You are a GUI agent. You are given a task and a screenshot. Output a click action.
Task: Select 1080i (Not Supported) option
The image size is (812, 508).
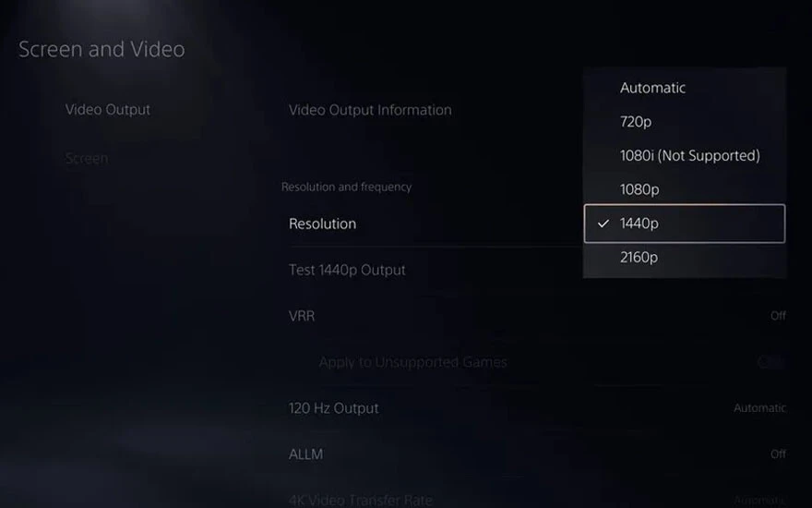pos(689,155)
